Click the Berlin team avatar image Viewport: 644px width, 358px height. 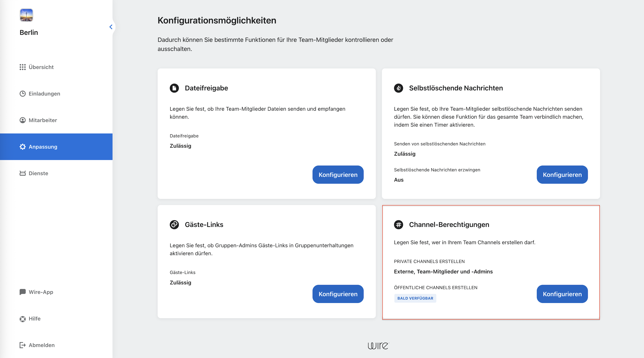click(x=26, y=15)
